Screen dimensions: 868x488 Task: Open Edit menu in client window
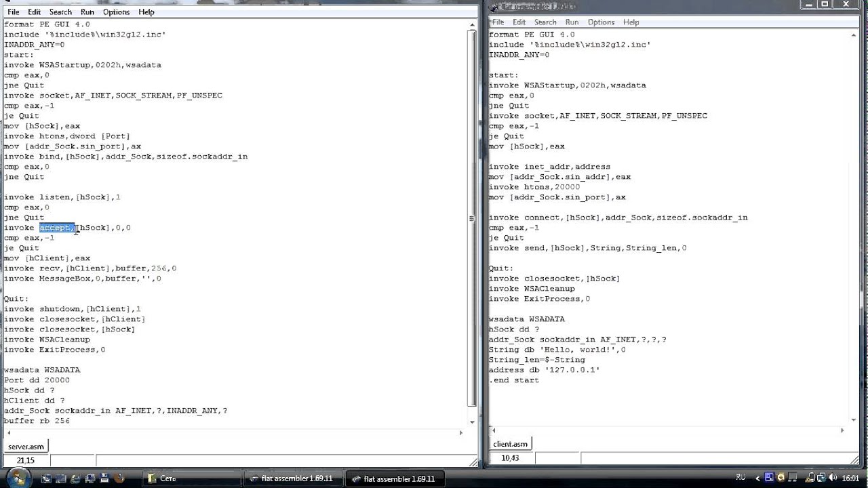tap(519, 22)
